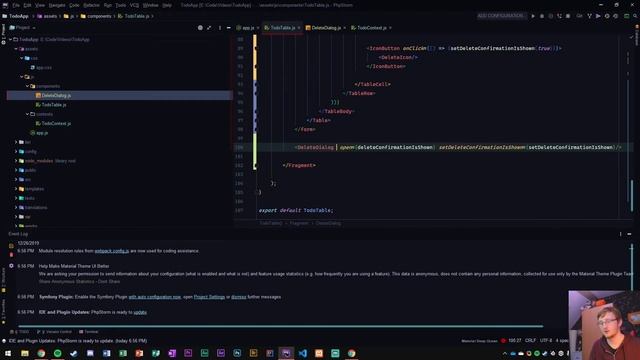This screenshot has height=360, width=640.
Task: Collapse the contexts folder arrow
Action: (27, 114)
